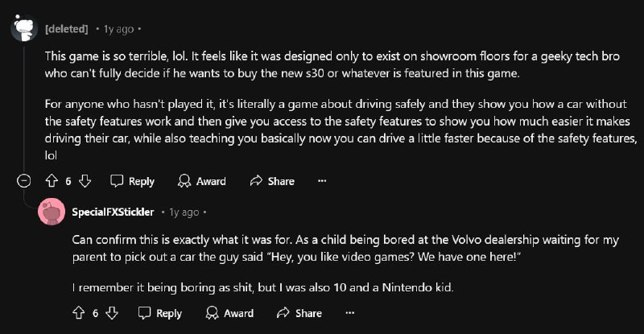Click SpecialFXStickler's pink avatar
The image size is (644, 334).
tap(52, 212)
